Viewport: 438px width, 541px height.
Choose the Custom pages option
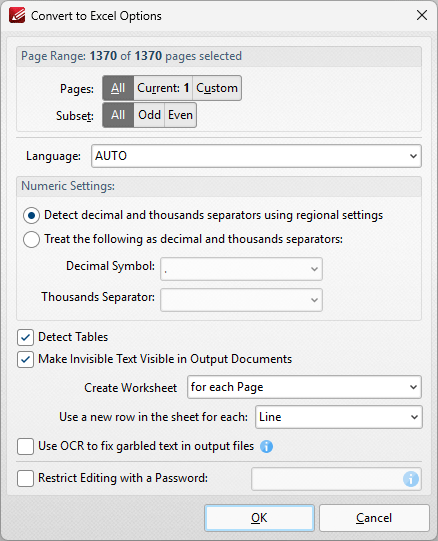click(x=217, y=88)
